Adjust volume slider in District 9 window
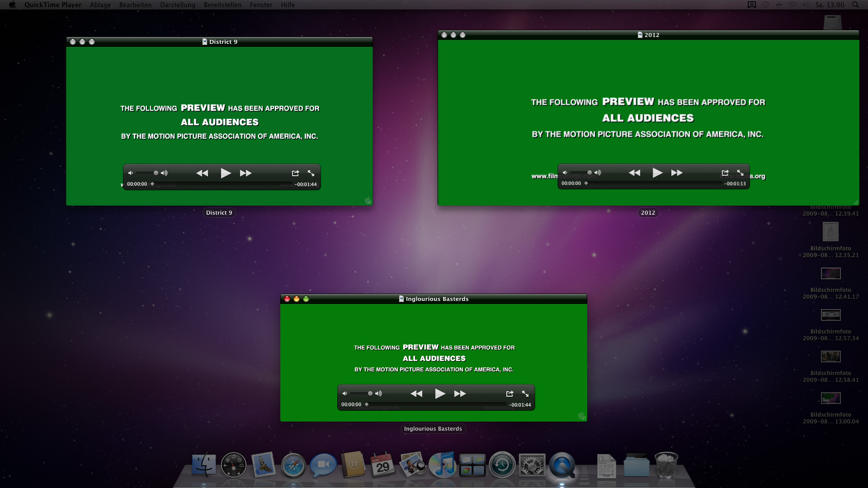 click(x=147, y=173)
